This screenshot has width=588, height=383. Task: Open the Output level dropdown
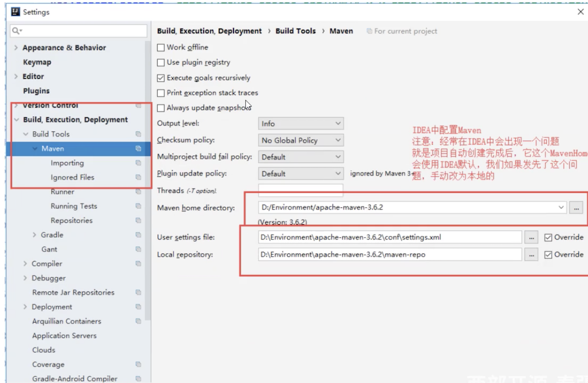tap(301, 124)
